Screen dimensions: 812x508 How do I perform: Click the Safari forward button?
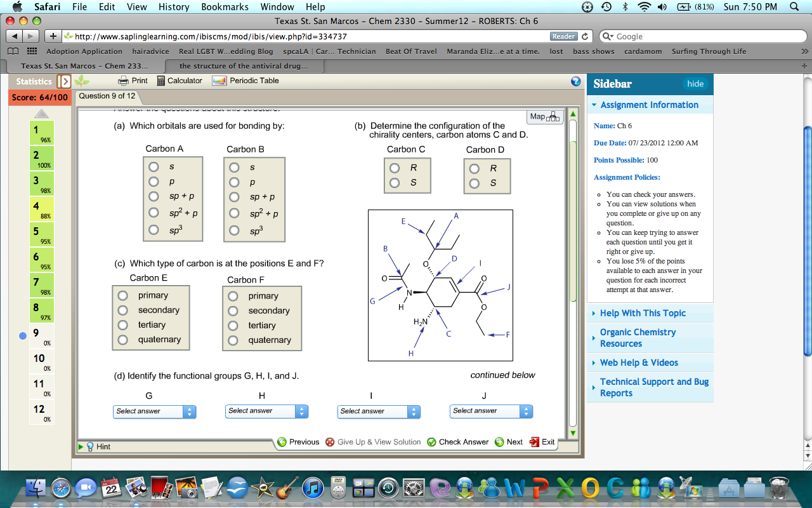(31, 36)
